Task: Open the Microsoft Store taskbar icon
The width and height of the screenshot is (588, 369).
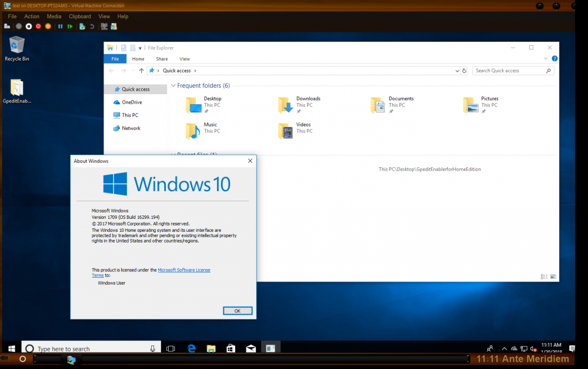Action: tap(231, 348)
